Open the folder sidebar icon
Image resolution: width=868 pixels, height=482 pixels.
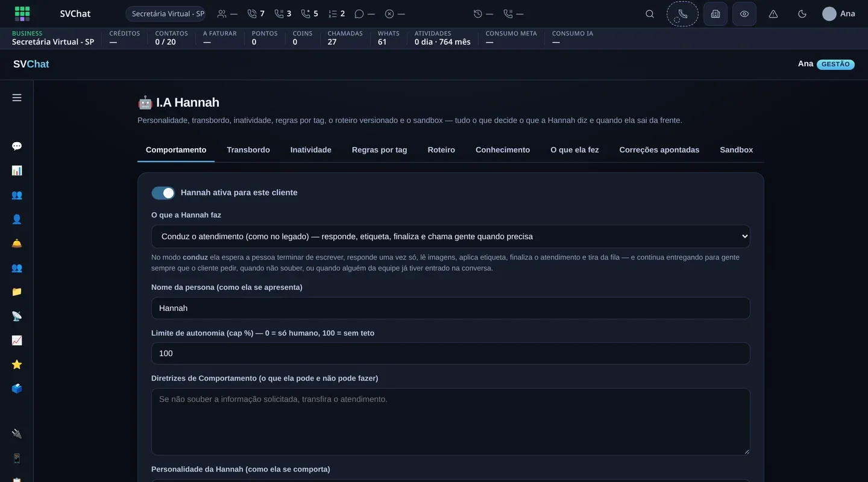click(17, 292)
